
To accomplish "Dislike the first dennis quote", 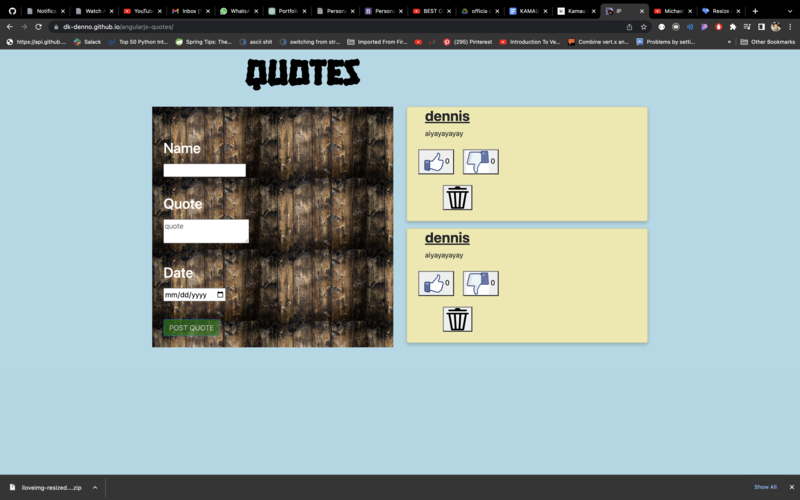I will click(480, 162).
